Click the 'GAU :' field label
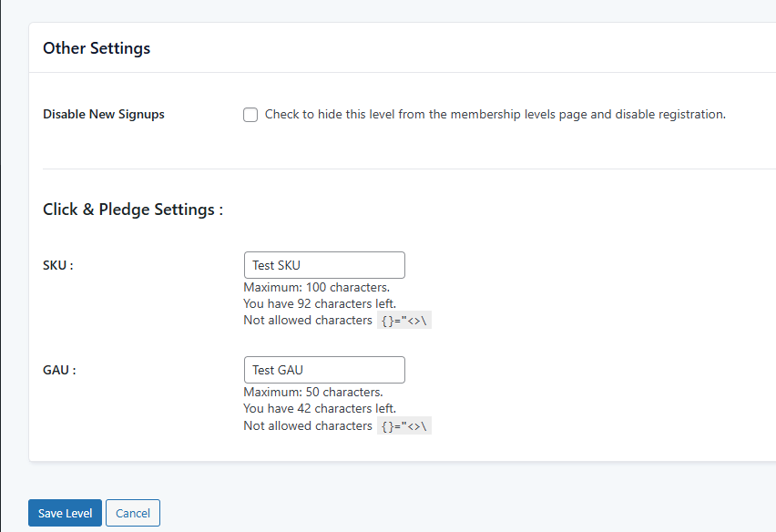This screenshot has width=776, height=532. pyautogui.click(x=59, y=370)
